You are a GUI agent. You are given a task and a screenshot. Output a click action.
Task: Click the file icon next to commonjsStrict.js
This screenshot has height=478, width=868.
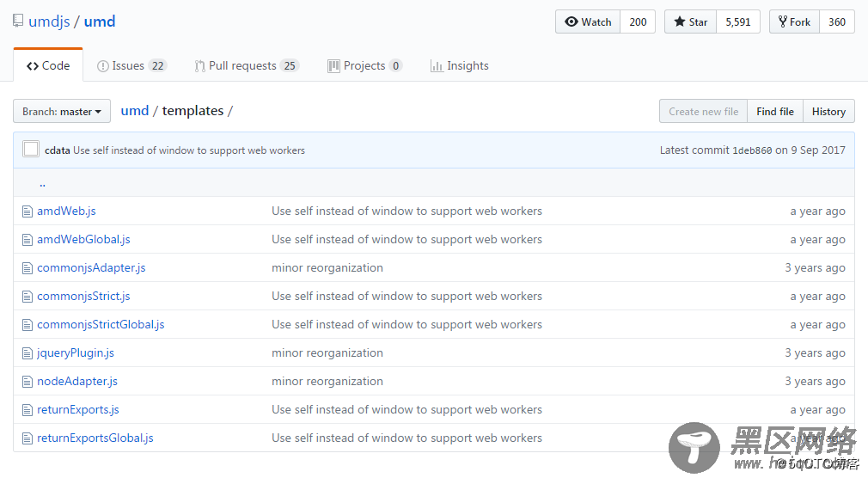click(28, 297)
